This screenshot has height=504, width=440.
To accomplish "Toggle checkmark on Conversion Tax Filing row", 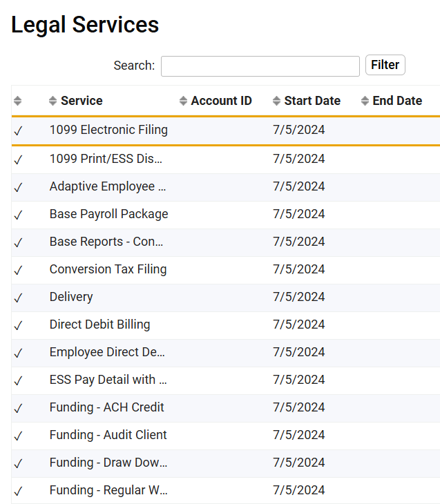I will coord(19,270).
